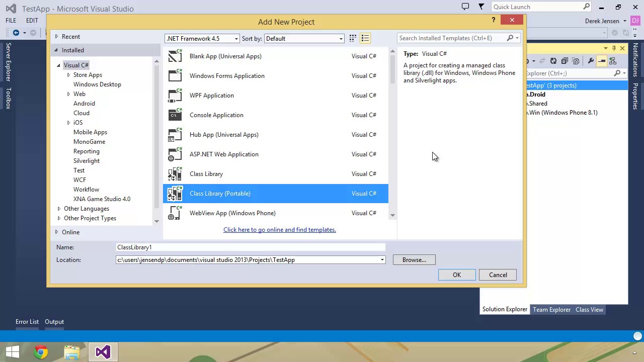644x362 pixels.
Task: Click Collapse All in Solution Explorer toolbar
Action: 565,61
